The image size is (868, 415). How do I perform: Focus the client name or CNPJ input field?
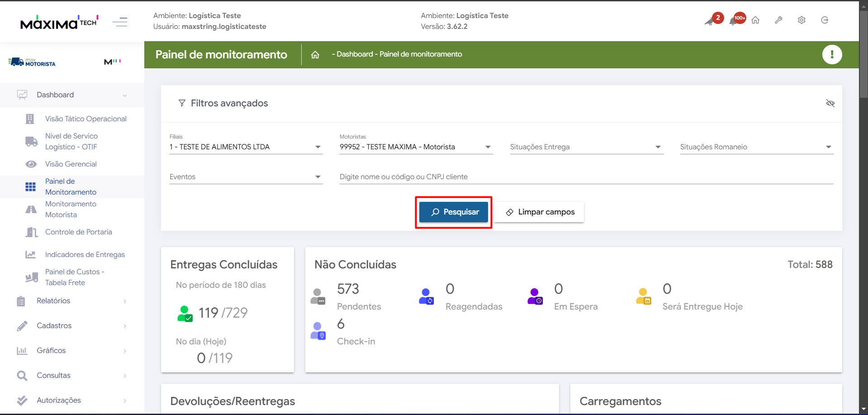click(x=586, y=177)
